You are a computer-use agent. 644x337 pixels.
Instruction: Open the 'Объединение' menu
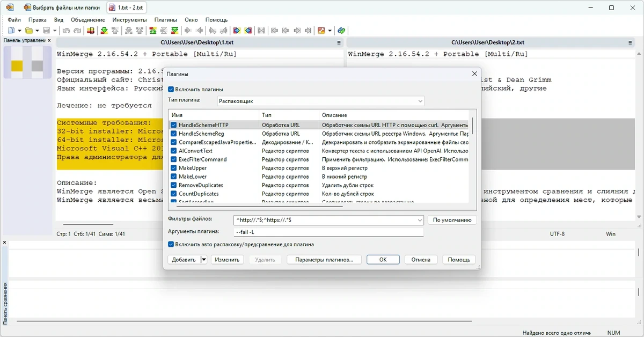[x=87, y=20]
